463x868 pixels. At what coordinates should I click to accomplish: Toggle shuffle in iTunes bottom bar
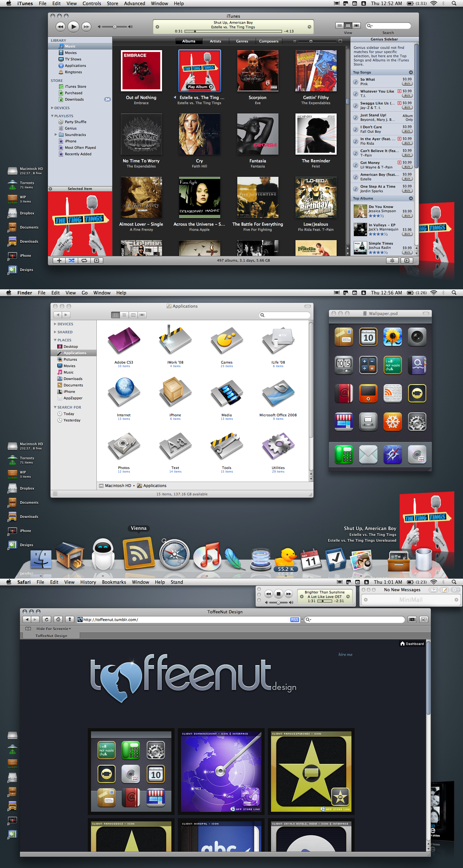click(x=72, y=260)
